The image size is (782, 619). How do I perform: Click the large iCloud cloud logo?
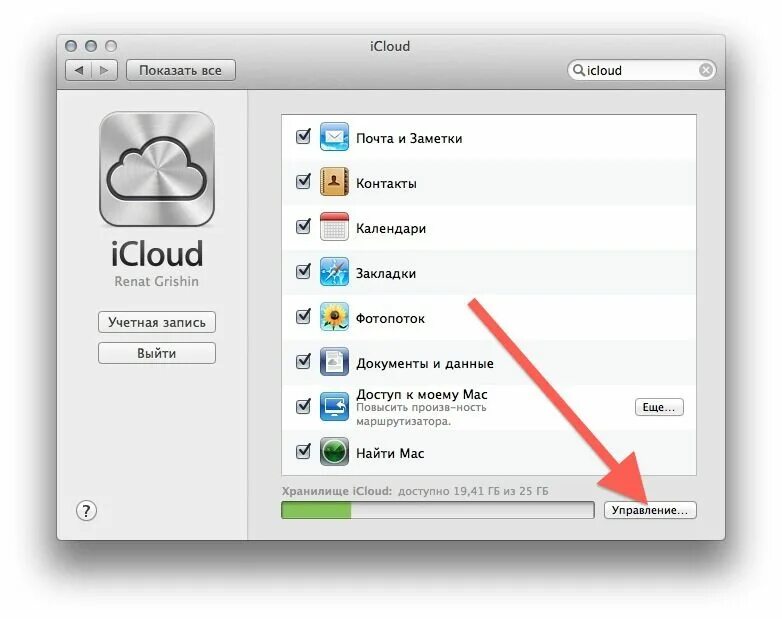coord(157,170)
